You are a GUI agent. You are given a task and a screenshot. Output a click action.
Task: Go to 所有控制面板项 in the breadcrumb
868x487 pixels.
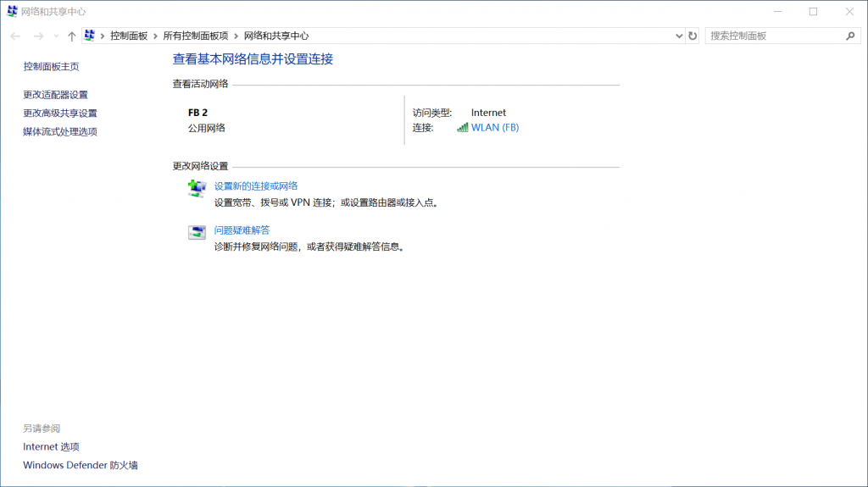[195, 36]
